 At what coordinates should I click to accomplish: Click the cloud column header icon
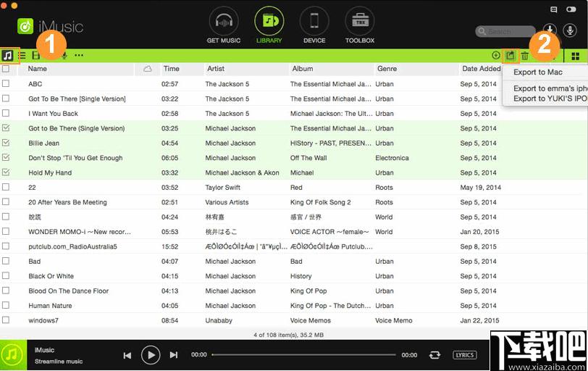point(148,69)
